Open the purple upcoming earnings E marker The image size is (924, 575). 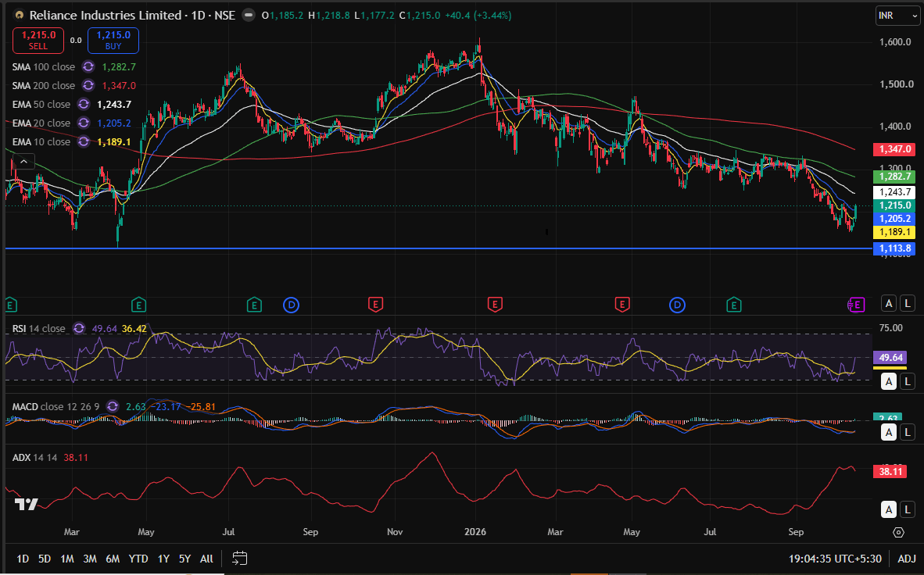pos(857,305)
